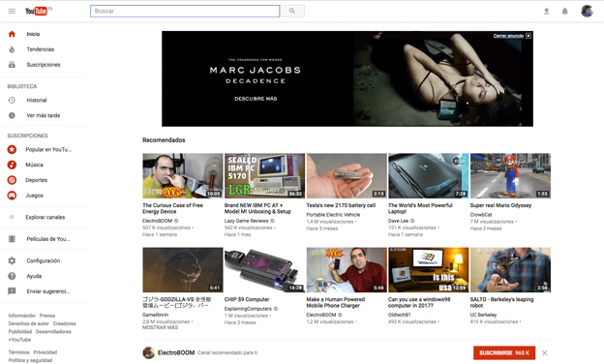The image size is (604, 364).
Task: Click the Películas de YouTube film icon
Action: [12, 239]
